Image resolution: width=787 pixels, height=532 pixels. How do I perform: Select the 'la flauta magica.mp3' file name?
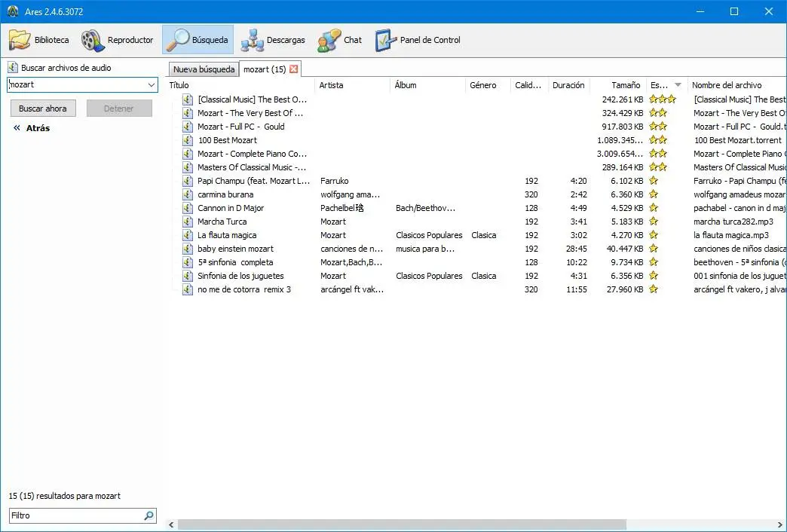pyautogui.click(x=730, y=235)
